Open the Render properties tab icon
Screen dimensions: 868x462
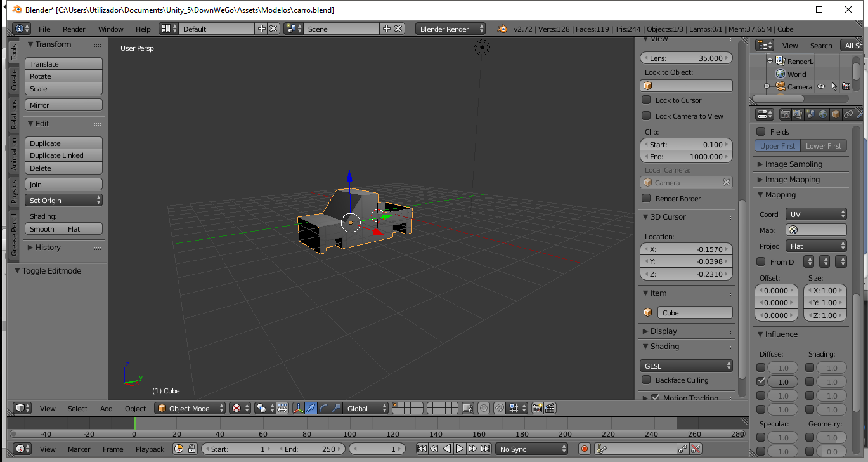(x=786, y=115)
